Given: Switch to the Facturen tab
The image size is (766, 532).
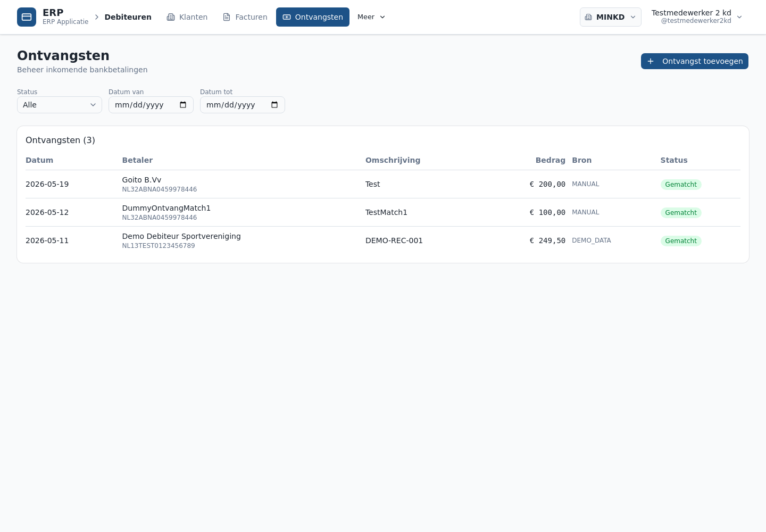Looking at the screenshot, I should (x=245, y=17).
